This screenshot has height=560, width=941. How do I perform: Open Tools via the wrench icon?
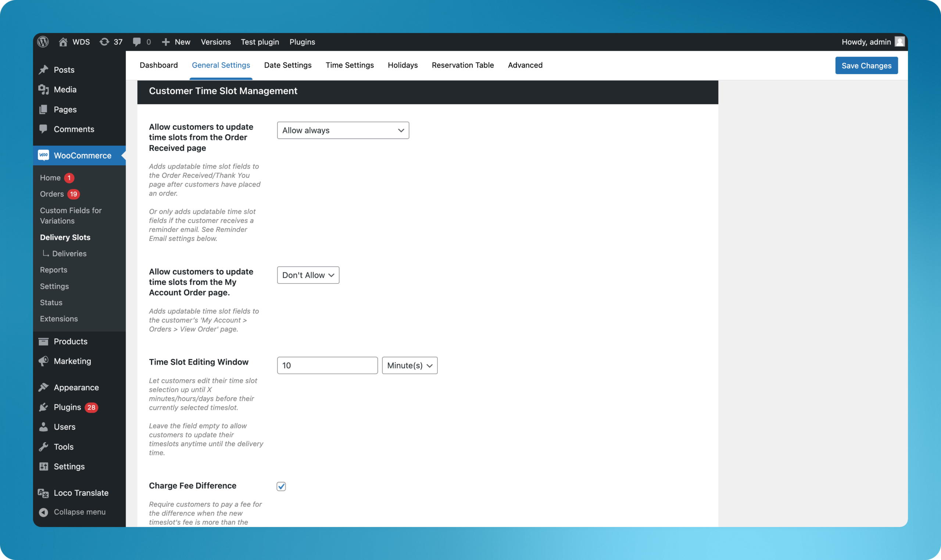tap(43, 447)
